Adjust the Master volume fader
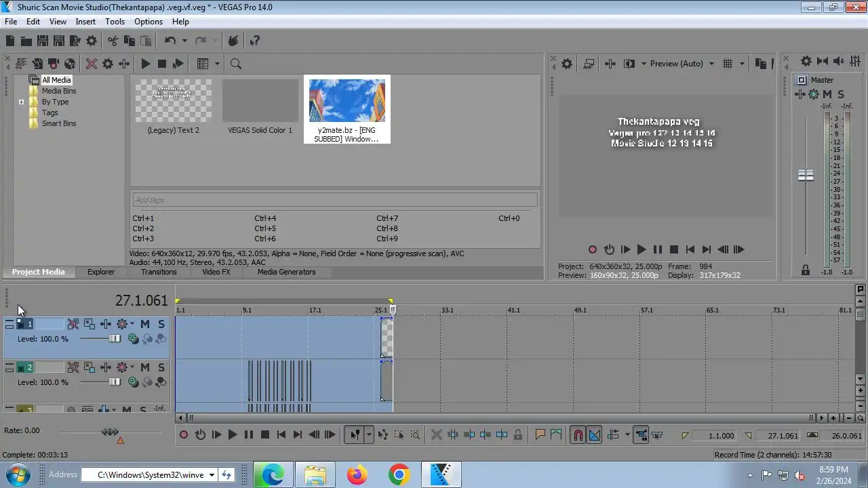Screen dimensions: 868x488 point(806,176)
